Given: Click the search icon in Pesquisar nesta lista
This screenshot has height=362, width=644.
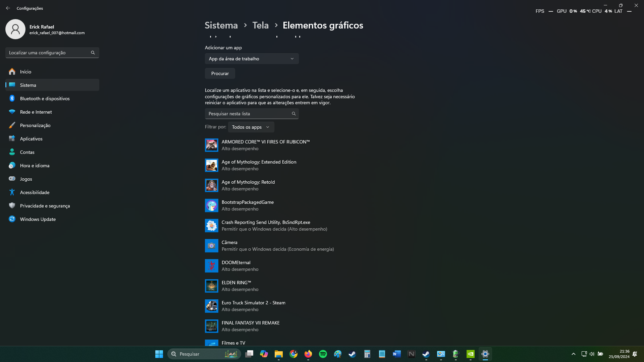Looking at the screenshot, I should point(294,114).
